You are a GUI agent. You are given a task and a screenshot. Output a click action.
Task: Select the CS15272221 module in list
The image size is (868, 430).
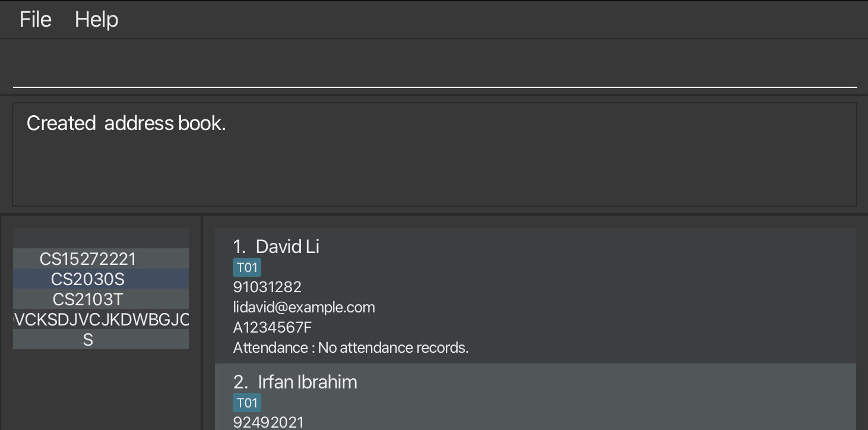(101, 258)
